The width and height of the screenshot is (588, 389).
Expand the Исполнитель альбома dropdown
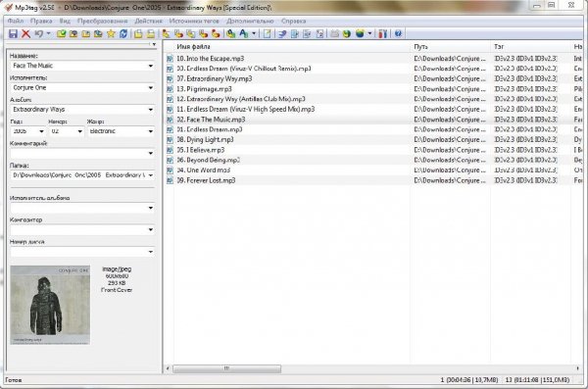coord(151,208)
